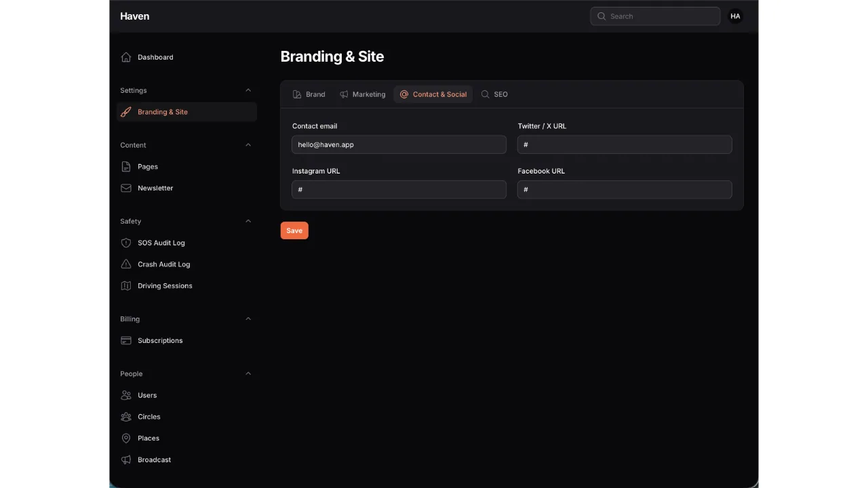
Task: Navigate to the Circles link
Action: pos(186,417)
